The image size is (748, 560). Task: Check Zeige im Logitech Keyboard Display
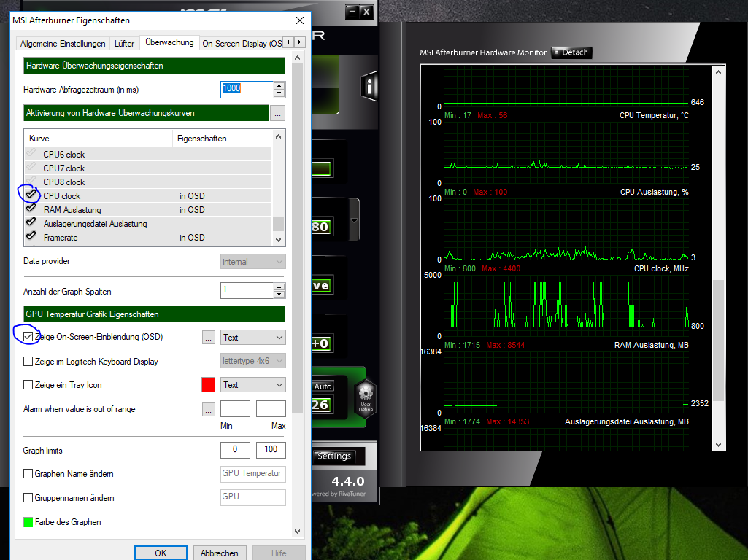pyautogui.click(x=28, y=361)
